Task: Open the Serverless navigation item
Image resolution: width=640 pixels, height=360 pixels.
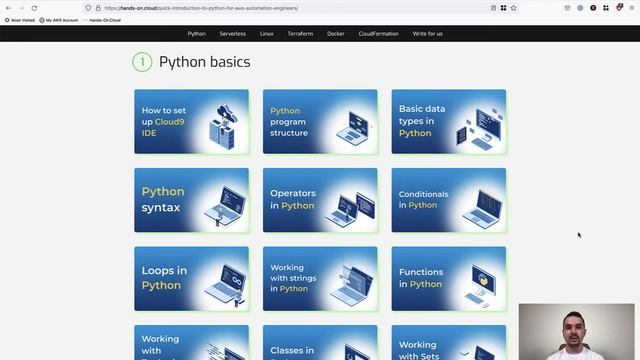Action: click(233, 34)
